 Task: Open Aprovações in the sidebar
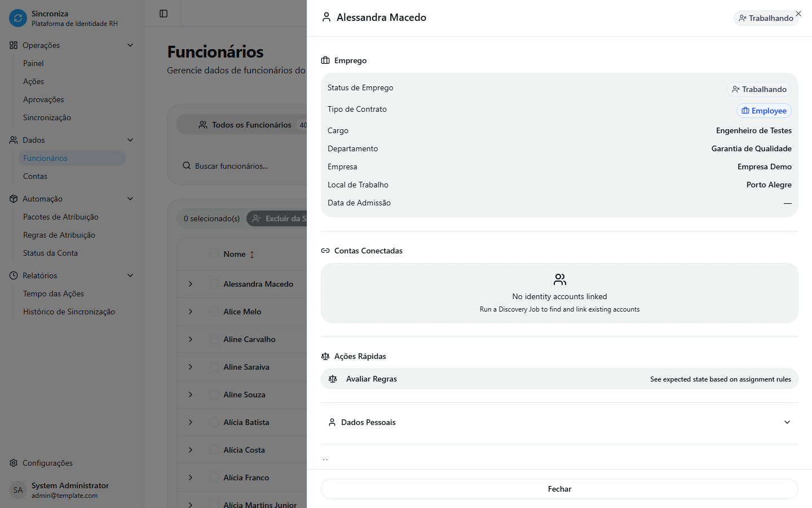pyautogui.click(x=43, y=99)
